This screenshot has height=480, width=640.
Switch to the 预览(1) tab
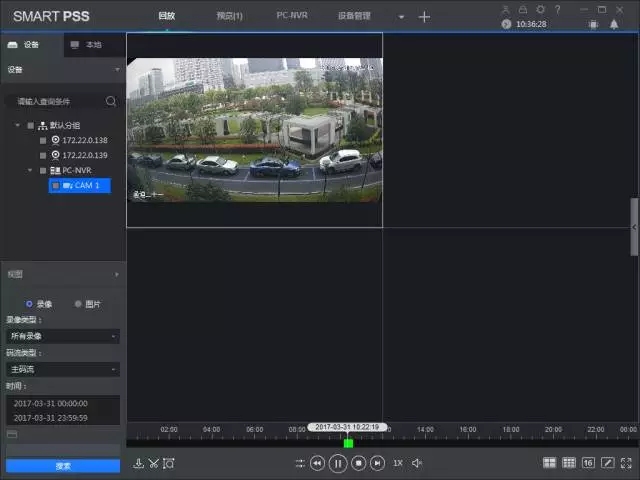point(229,16)
